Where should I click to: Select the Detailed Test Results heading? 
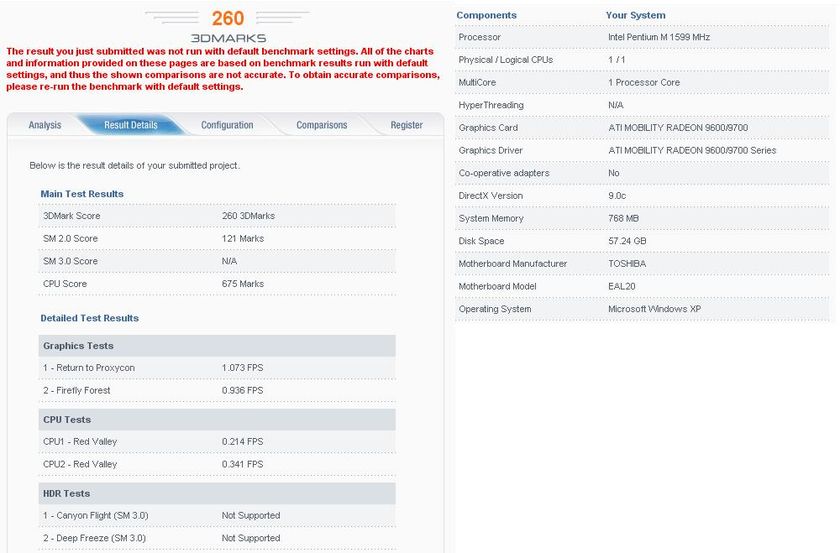(89, 318)
